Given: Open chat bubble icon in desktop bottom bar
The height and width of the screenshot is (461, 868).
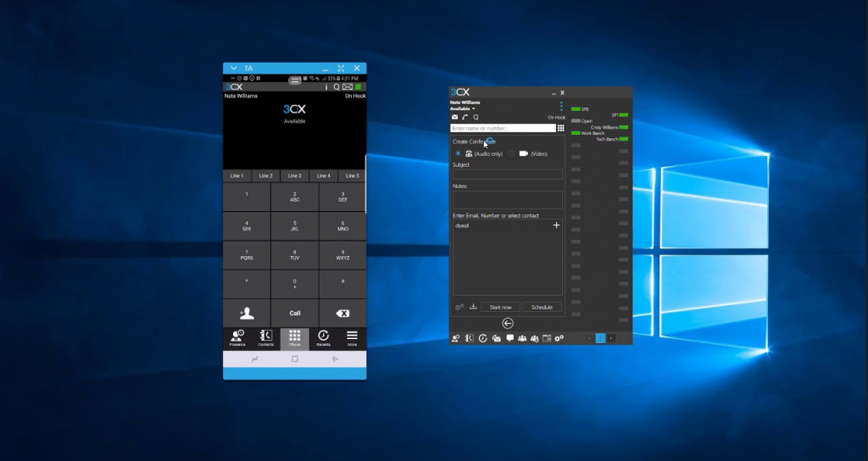Looking at the screenshot, I should pos(509,338).
